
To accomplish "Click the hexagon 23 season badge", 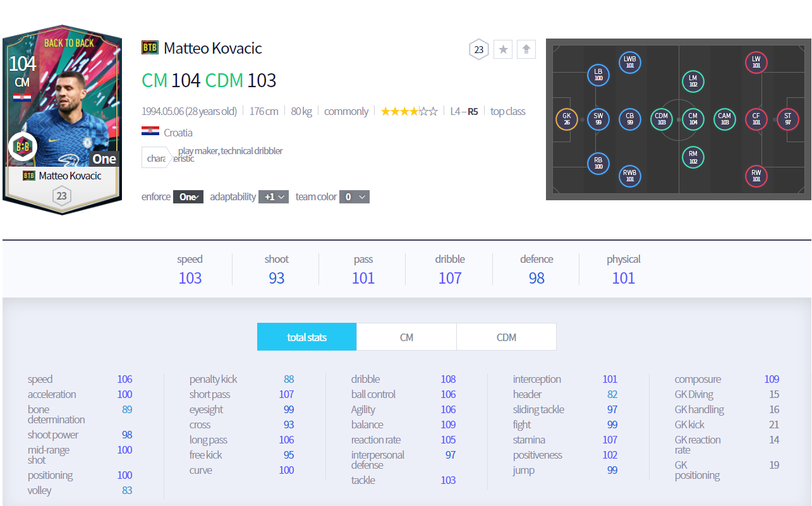I will (x=479, y=49).
